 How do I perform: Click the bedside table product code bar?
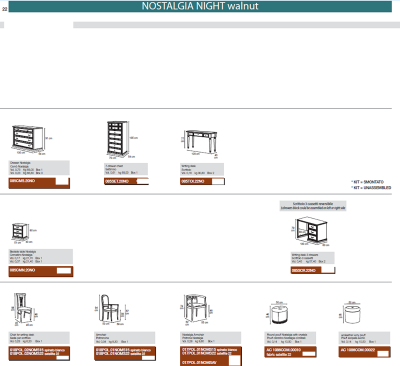tap(41, 271)
